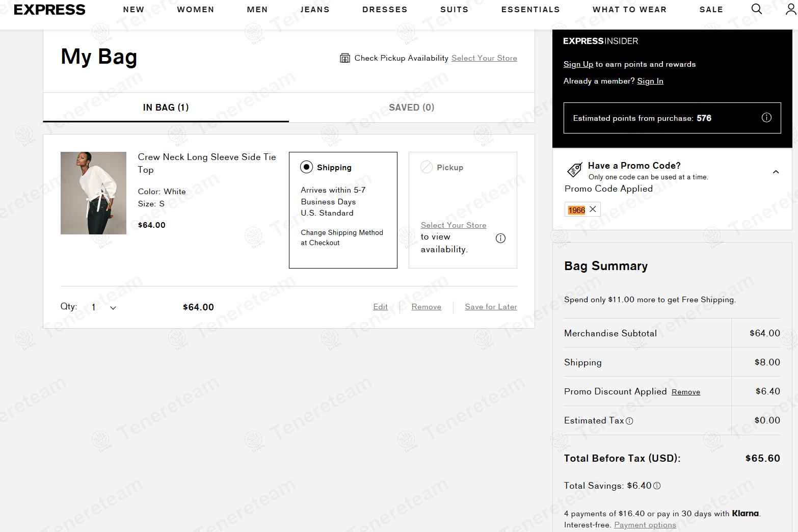Open the Side Tie Top product thumbnail

[x=93, y=193]
